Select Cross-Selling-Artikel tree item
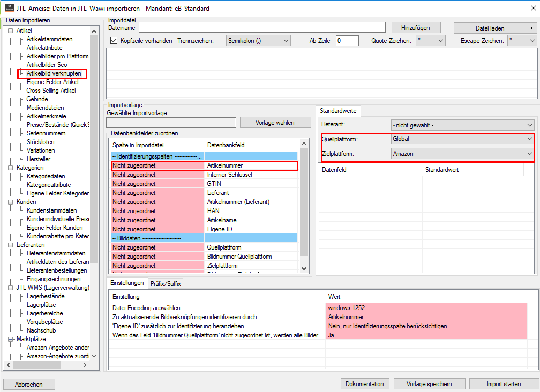The height and width of the screenshot is (392, 540). pyautogui.click(x=51, y=91)
